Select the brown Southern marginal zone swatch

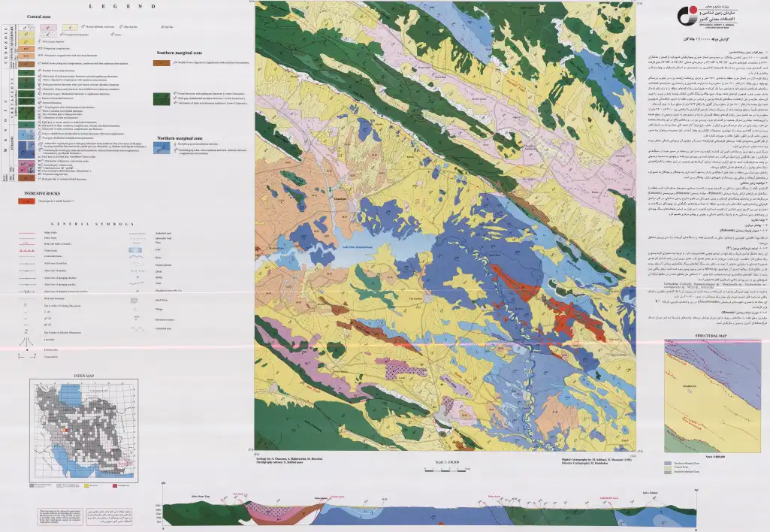click(162, 63)
